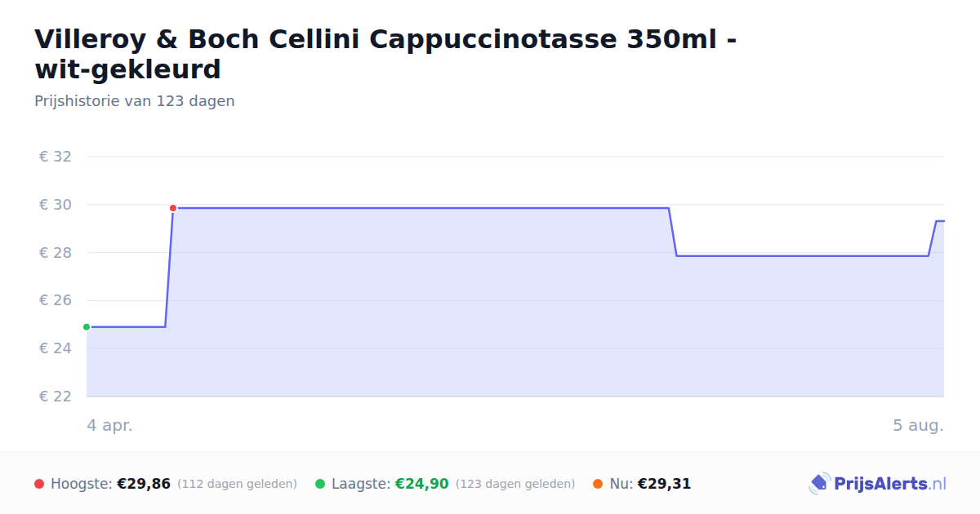Image resolution: width=980 pixels, height=514 pixels.
Task: Click the red highest price marker on chart
Action: [x=173, y=208]
